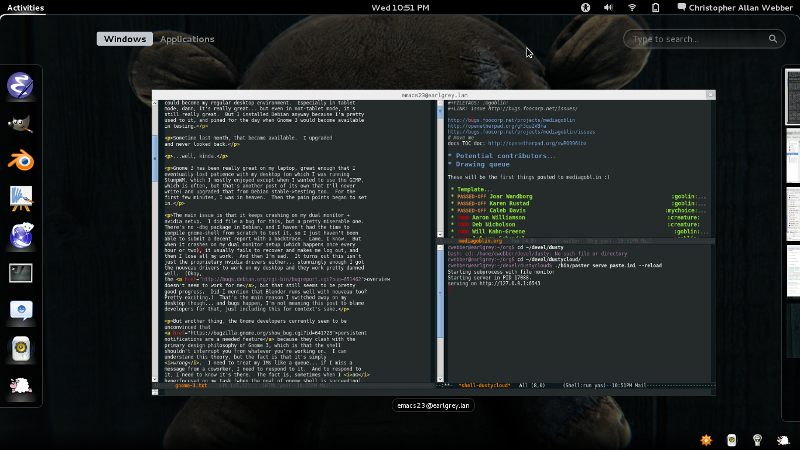Viewport: 800px width, 450px height.
Task: Launch Blender from the dash
Action: (x=20, y=160)
